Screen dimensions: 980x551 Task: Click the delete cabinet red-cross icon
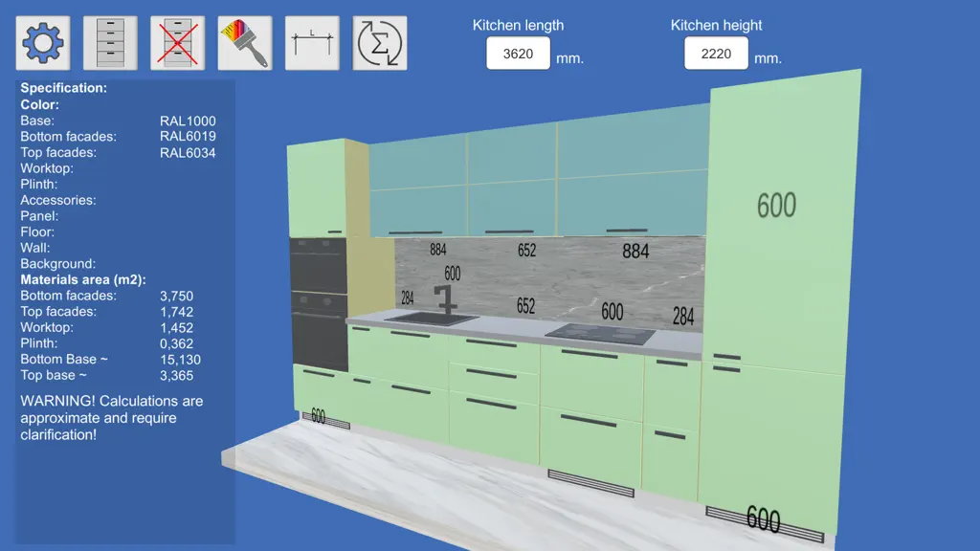(177, 43)
